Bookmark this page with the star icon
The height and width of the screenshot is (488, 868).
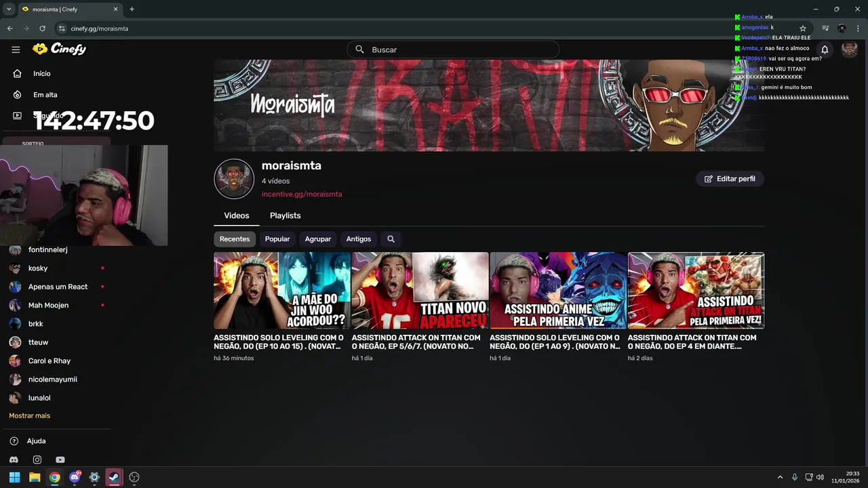pos(803,28)
